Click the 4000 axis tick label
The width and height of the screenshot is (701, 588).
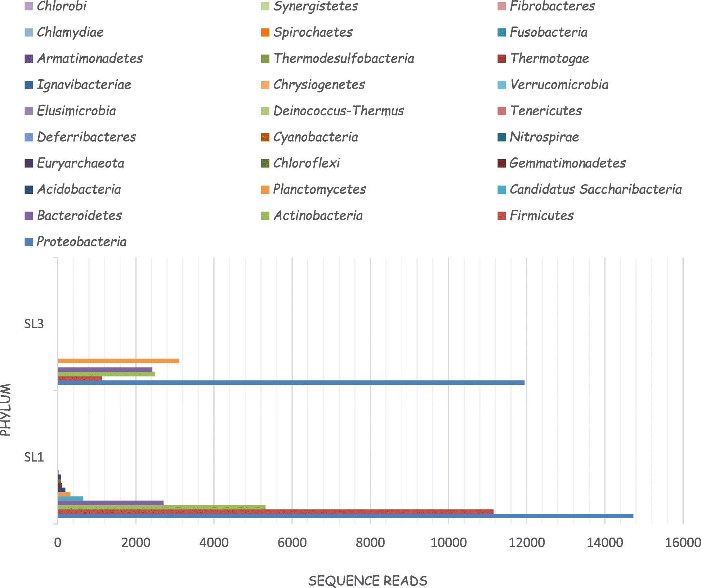point(214,543)
